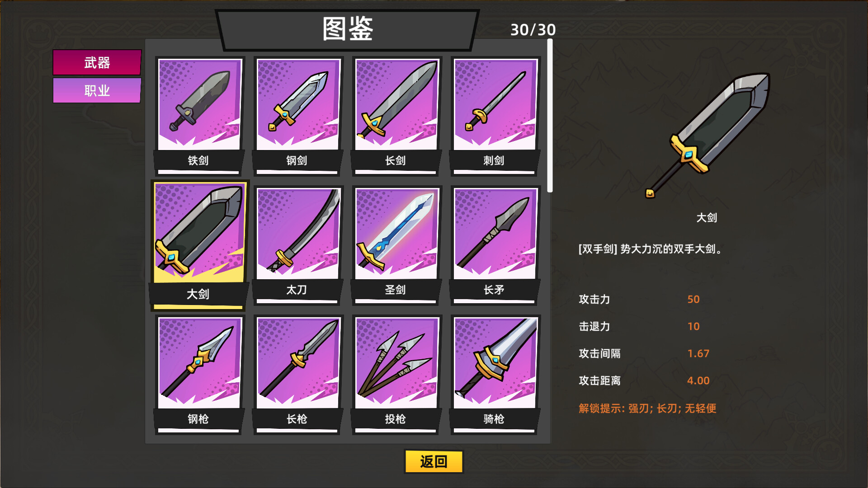868x488 pixels.
Task: Select the 长枪 long lance icon
Action: coord(298,375)
